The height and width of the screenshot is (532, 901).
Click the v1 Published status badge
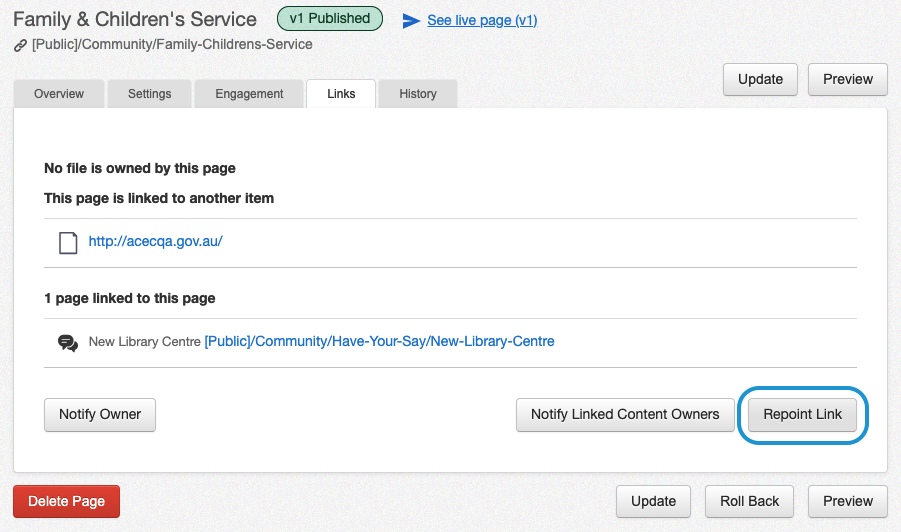pyautogui.click(x=329, y=19)
